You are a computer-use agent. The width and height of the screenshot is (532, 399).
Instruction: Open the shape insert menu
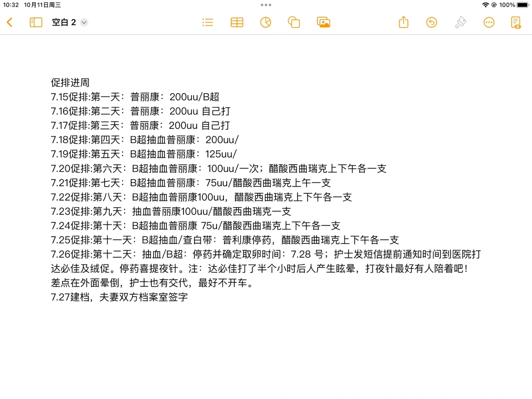point(294,23)
